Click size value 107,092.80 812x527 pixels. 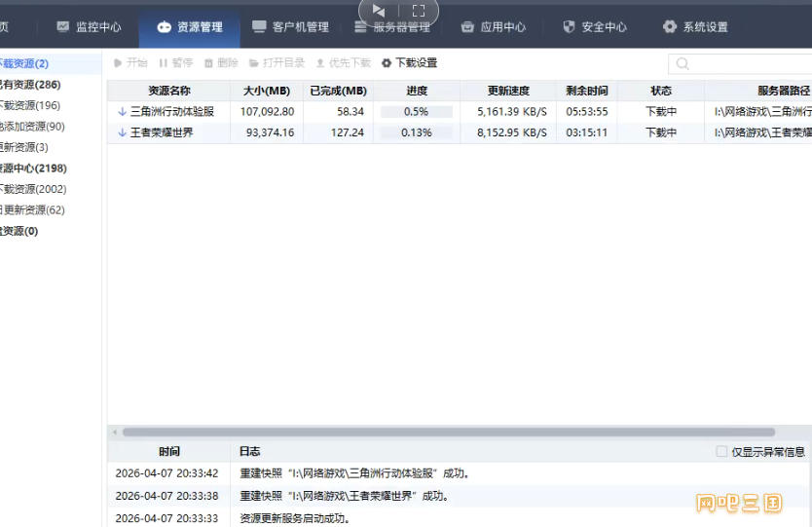pyautogui.click(x=267, y=111)
